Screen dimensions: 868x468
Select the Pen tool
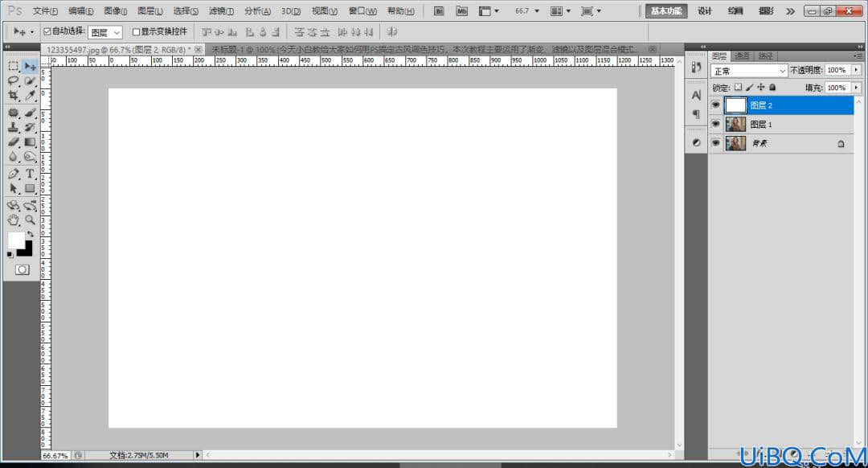tap(14, 174)
